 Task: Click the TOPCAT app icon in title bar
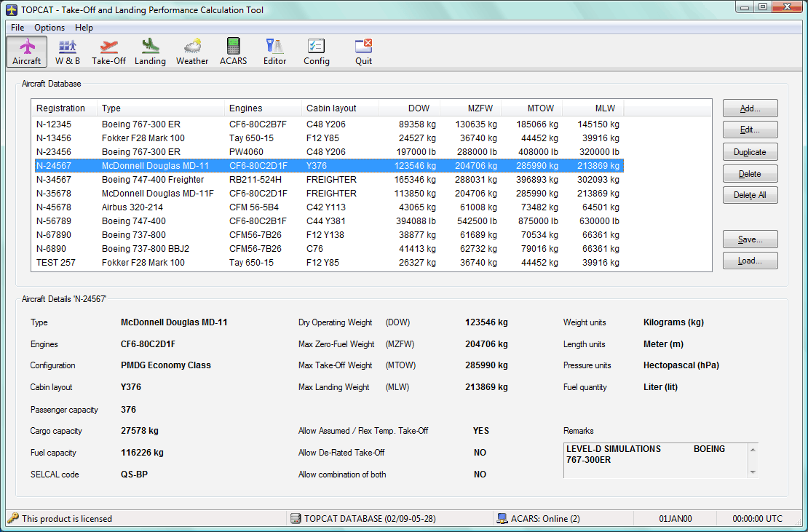12,9
